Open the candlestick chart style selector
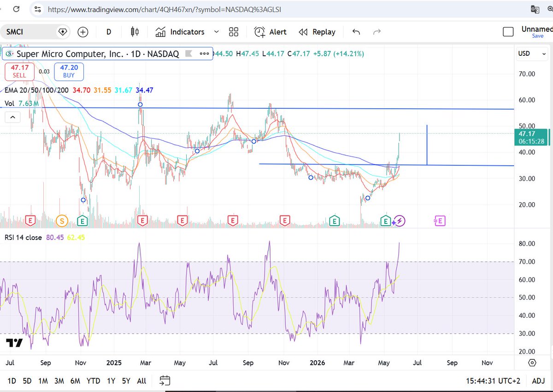Viewport: 553px width, 392px height. point(135,32)
